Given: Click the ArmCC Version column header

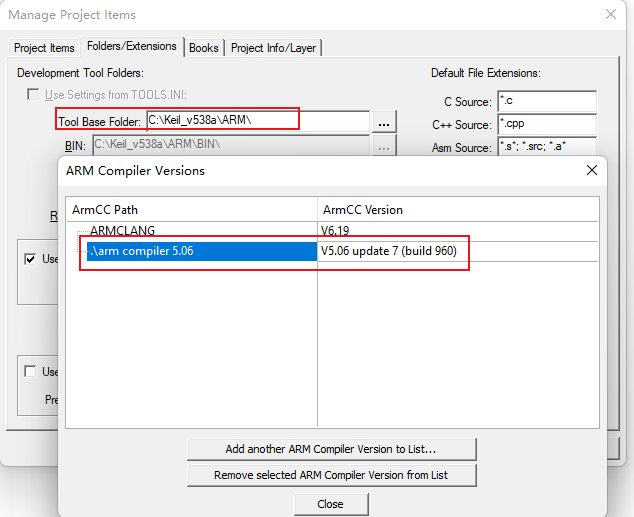Looking at the screenshot, I should tap(458, 210).
